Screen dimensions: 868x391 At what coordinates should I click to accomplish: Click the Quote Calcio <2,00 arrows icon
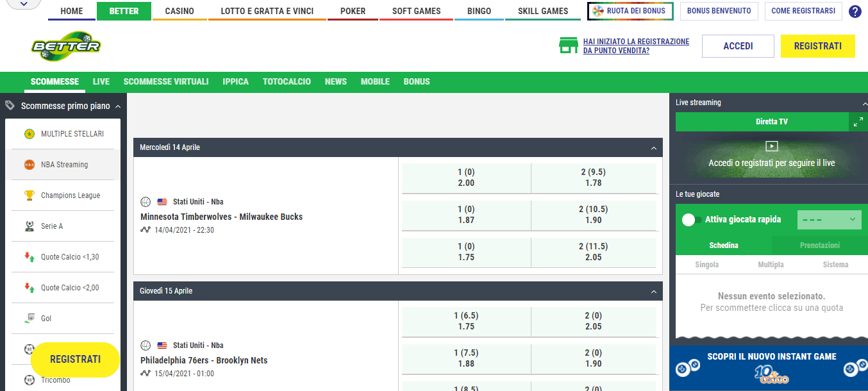pyautogui.click(x=29, y=288)
